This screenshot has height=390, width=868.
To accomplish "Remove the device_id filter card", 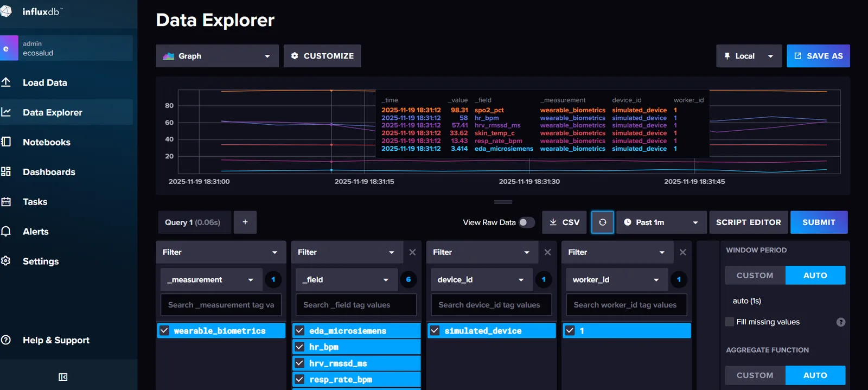I will [547, 252].
